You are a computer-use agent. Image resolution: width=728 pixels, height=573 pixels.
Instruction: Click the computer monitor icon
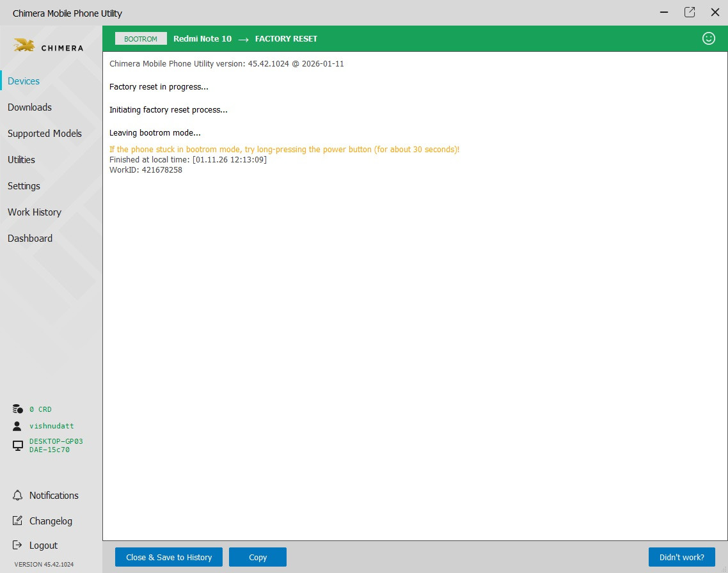coord(18,445)
